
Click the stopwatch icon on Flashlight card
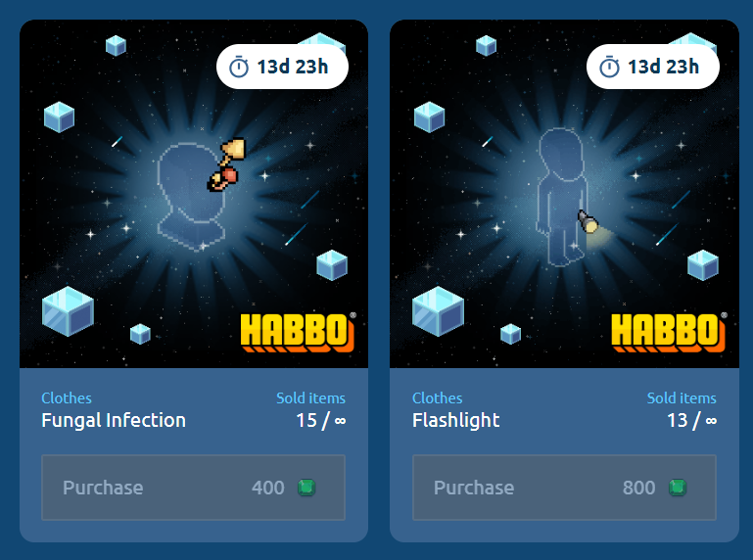[609, 67]
